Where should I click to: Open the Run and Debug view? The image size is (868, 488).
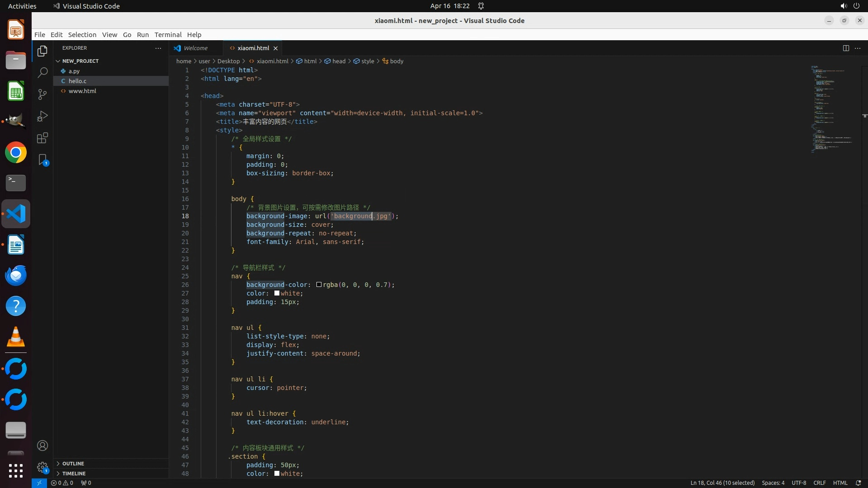[42, 116]
